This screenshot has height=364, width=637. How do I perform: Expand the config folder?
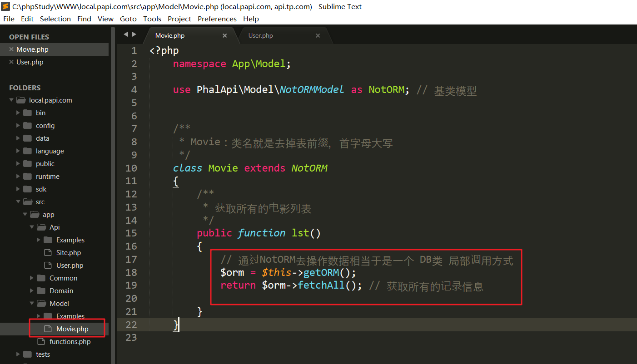point(18,126)
